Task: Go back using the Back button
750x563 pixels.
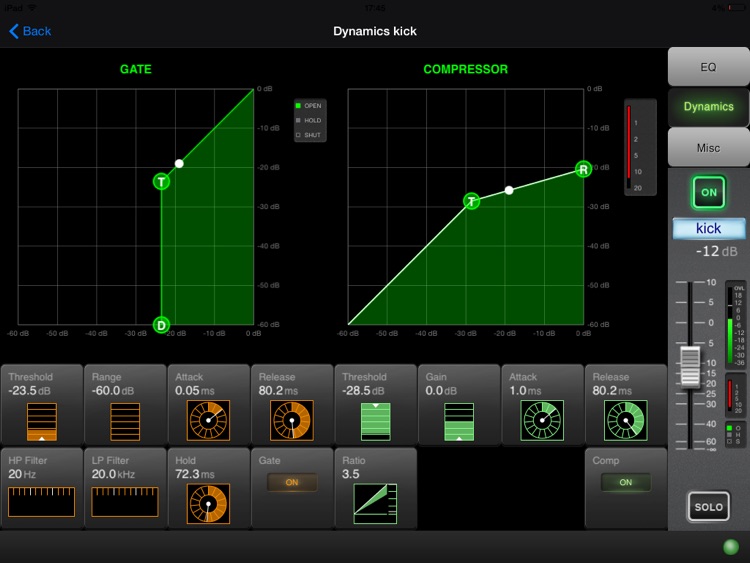Action: point(30,31)
